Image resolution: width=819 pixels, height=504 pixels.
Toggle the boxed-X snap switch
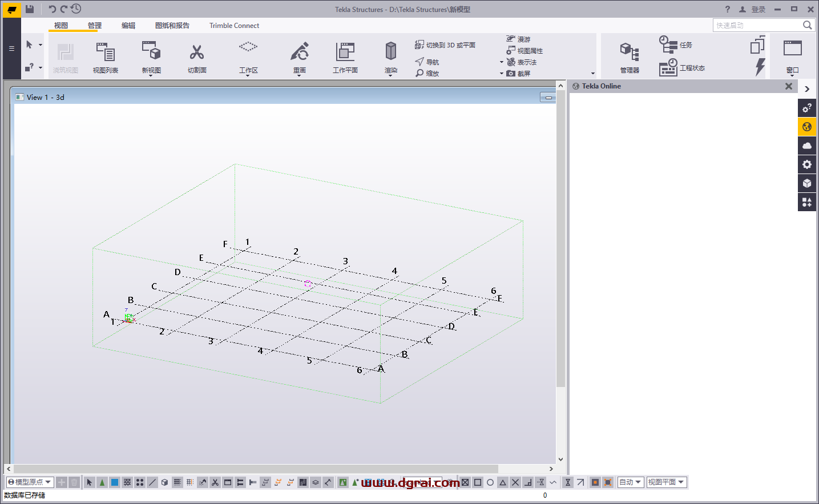click(x=465, y=482)
